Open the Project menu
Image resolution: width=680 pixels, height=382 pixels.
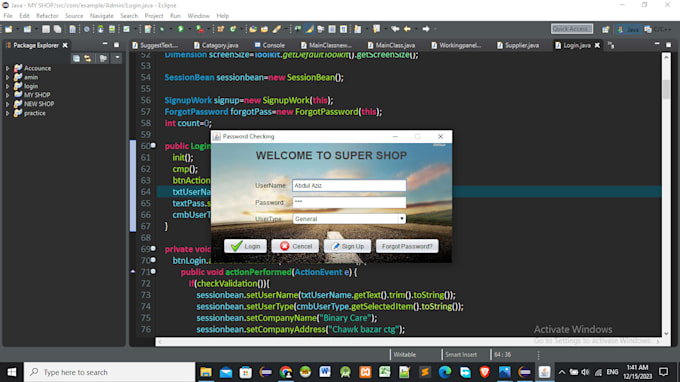pos(154,16)
